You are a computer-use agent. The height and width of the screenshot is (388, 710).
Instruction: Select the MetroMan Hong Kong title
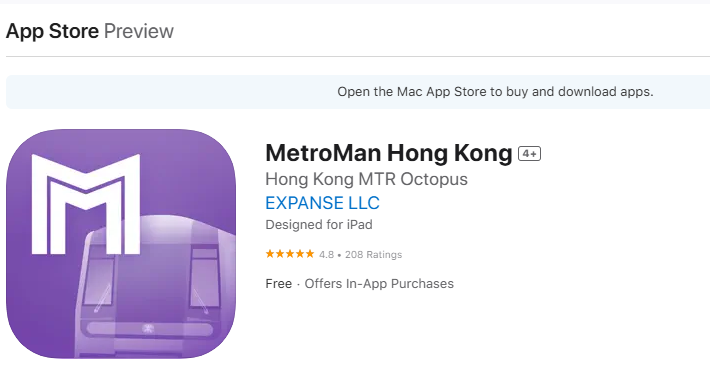tap(389, 153)
